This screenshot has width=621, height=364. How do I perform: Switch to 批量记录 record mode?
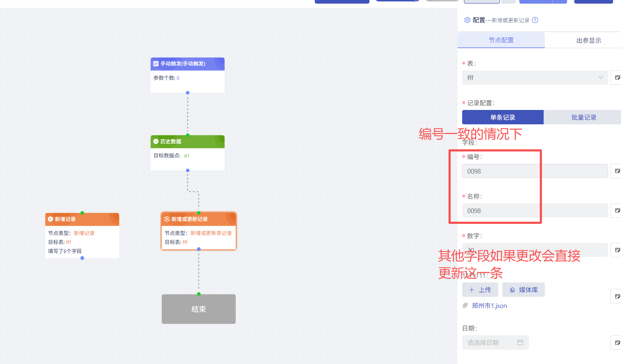click(583, 118)
